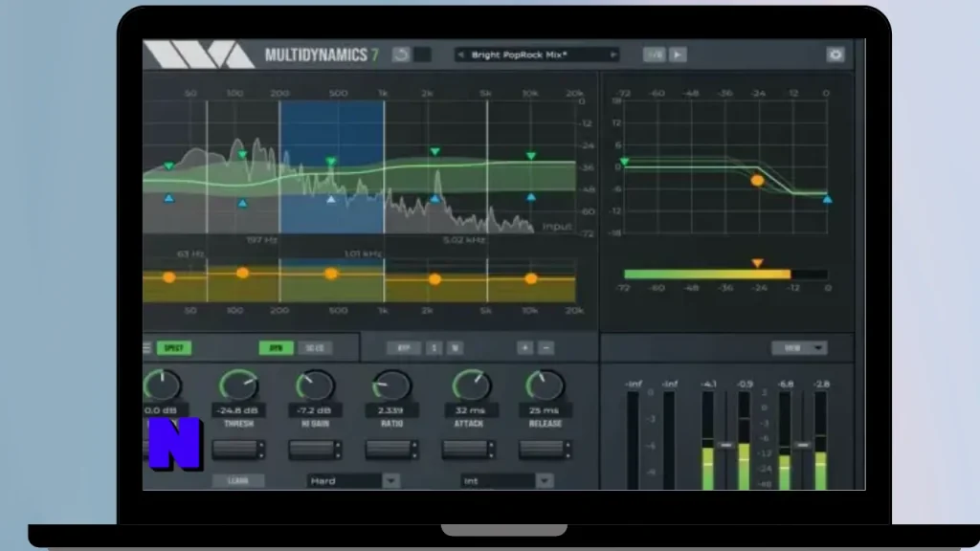Click the minus remove-band button
The image size is (980, 551).
coord(546,348)
